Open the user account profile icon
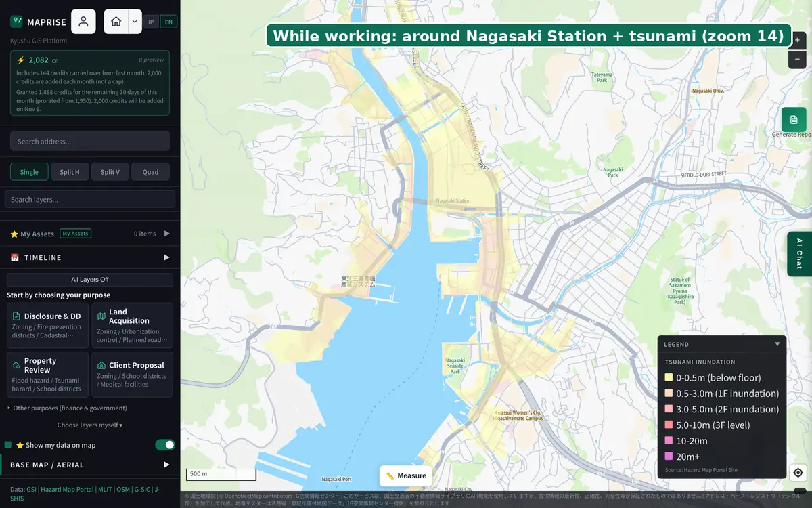The image size is (812, 508). pos(83,22)
